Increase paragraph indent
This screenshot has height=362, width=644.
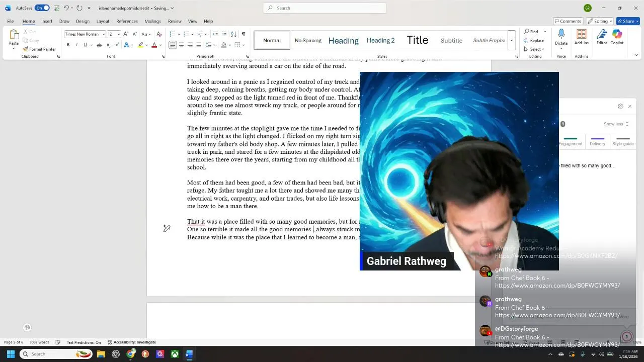224,34
